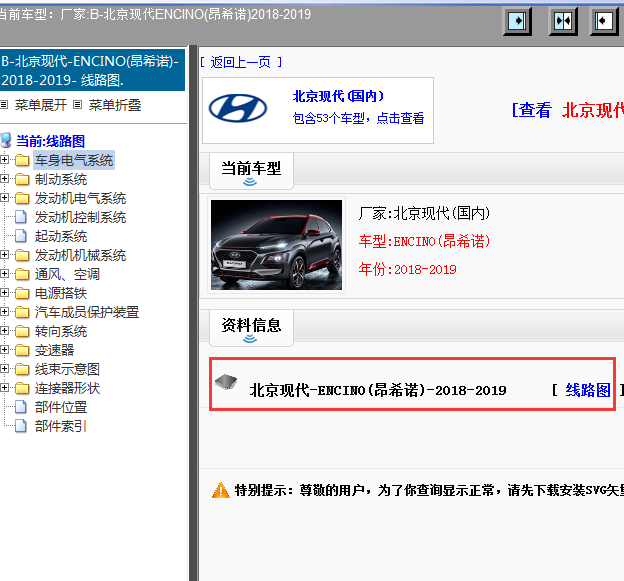624x581 pixels.
Task: Open 部件索引 tree item
Action: pos(60,426)
